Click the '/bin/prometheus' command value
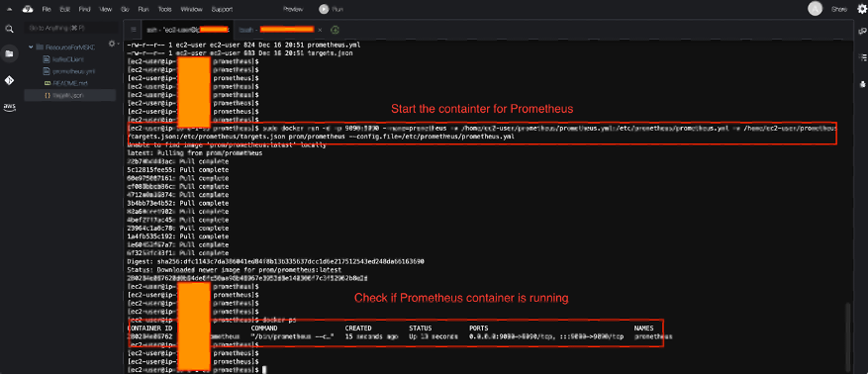 (292, 336)
